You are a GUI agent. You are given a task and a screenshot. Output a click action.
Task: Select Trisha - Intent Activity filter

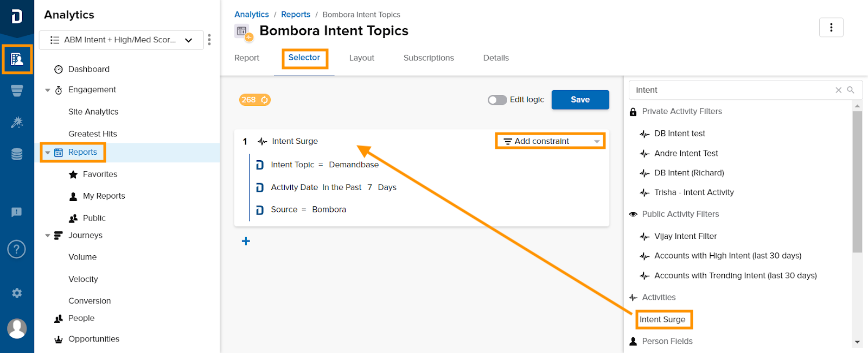pyautogui.click(x=694, y=193)
